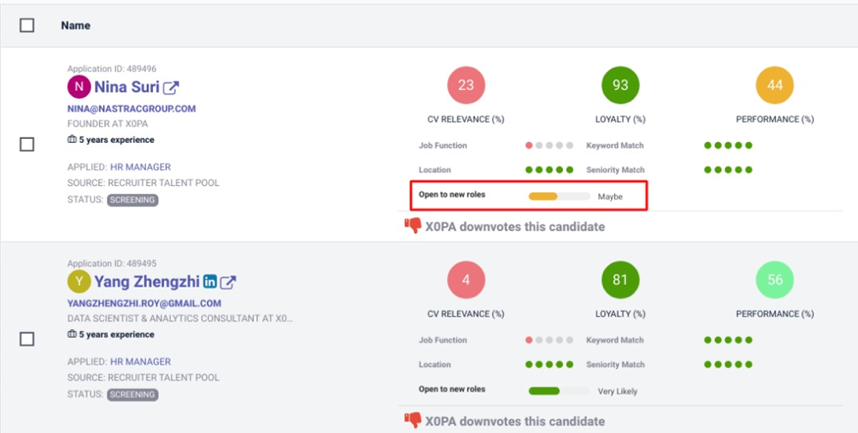Open Nina Suri's external profile link icon
858x433 pixels.
pos(171,87)
